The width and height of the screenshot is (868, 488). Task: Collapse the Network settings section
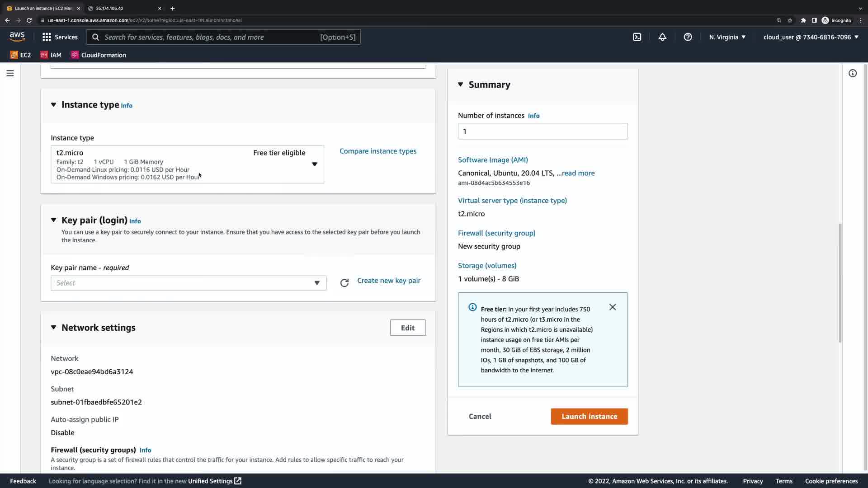coord(53,328)
